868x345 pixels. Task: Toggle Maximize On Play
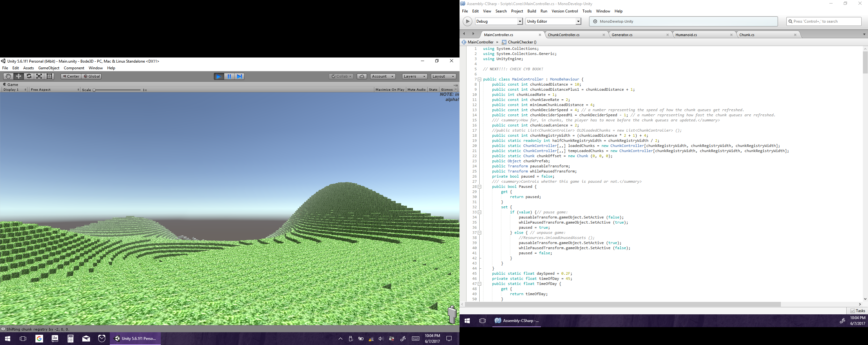[x=390, y=90]
